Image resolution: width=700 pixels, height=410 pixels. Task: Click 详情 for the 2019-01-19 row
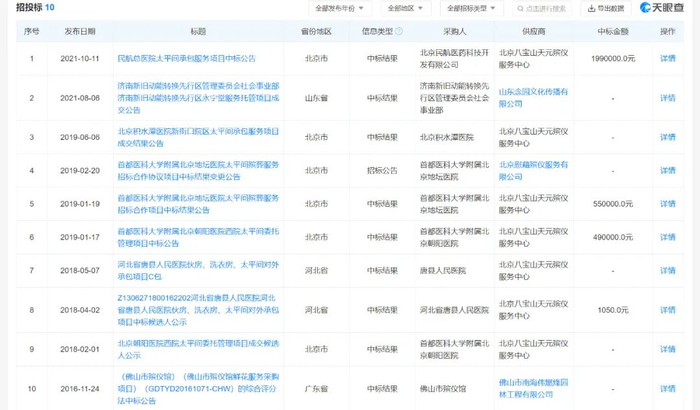668,204
